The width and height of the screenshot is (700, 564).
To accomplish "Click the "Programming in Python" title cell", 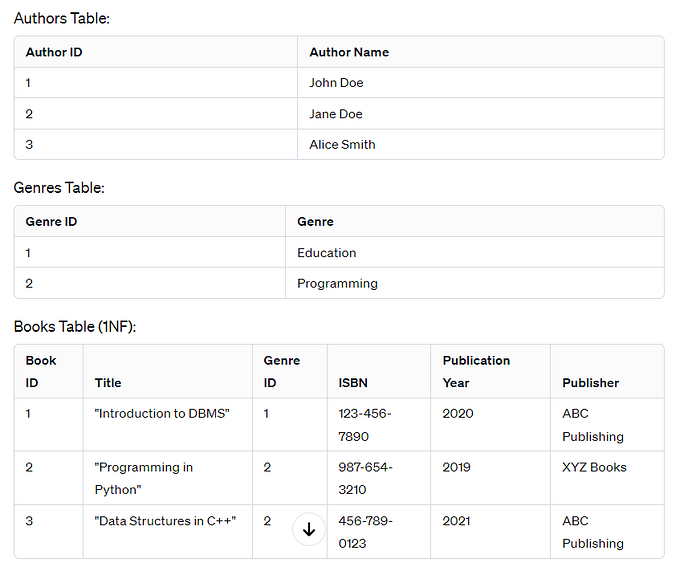I will (144, 478).
